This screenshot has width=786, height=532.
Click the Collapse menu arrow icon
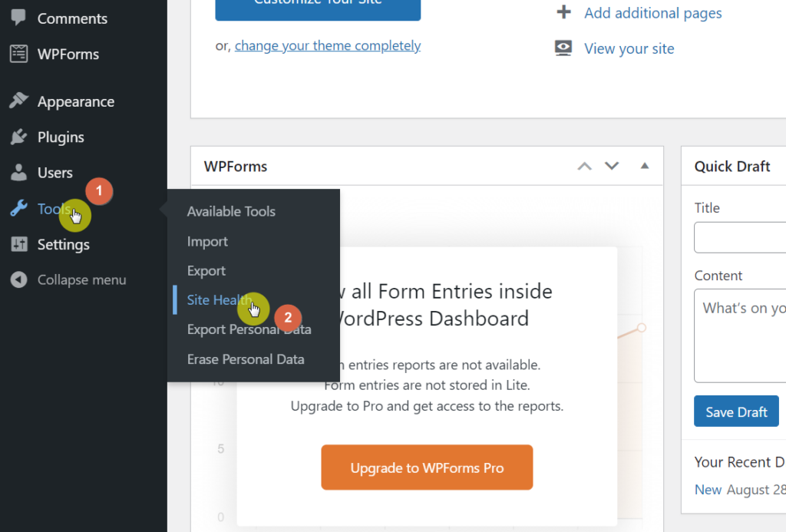click(18, 279)
